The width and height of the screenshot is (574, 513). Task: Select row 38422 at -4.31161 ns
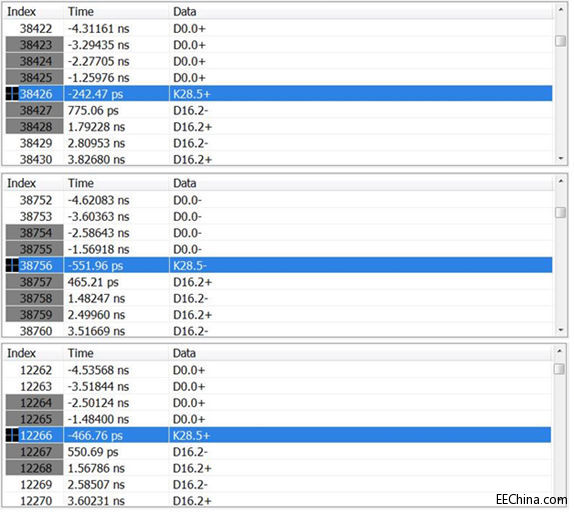pyautogui.click(x=279, y=29)
